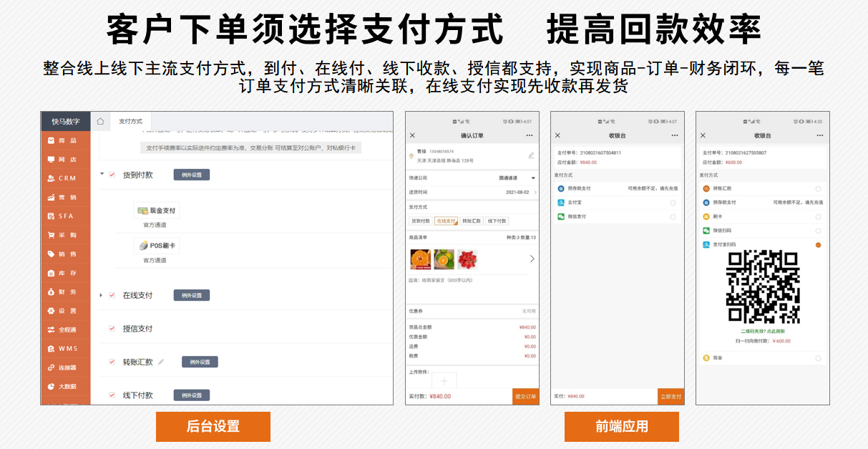Open the 财务 finance sidebar item

[x=66, y=291]
